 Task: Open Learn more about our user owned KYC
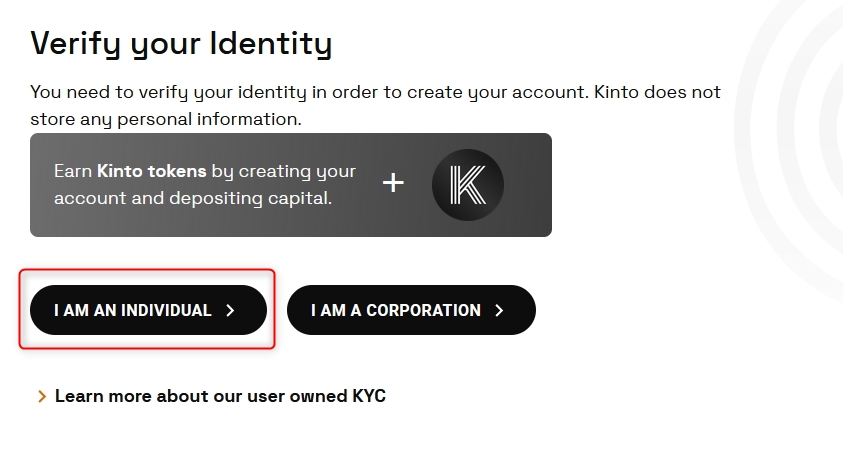(220, 396)
